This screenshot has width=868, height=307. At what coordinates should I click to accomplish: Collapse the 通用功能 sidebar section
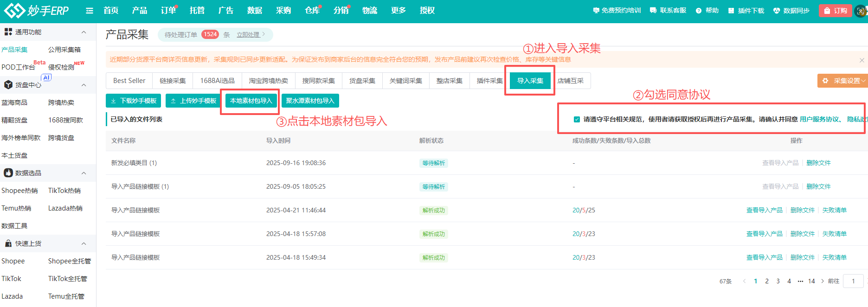[x=84, y=32]
